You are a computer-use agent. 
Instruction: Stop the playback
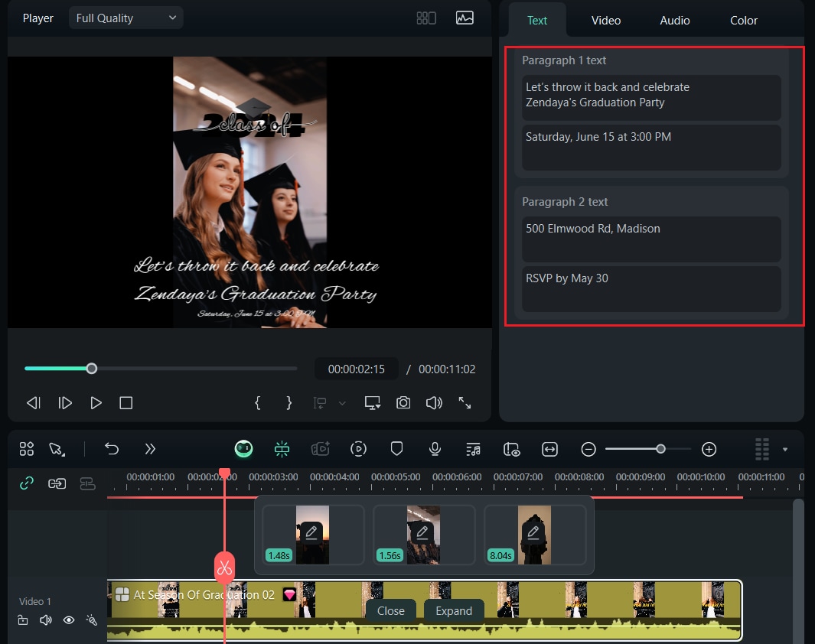pos(126,403)
